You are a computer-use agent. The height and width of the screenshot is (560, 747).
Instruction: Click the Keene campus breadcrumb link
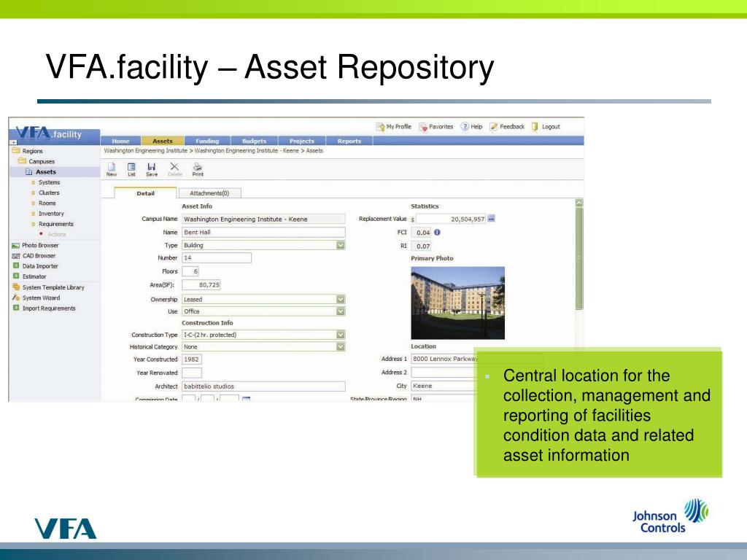click(247, 151)
